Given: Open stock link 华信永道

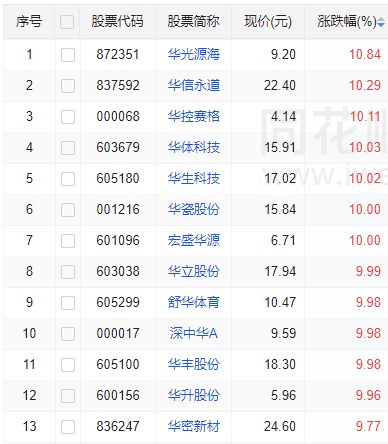Looking at the screenshot, I should [x=194, y=85].
